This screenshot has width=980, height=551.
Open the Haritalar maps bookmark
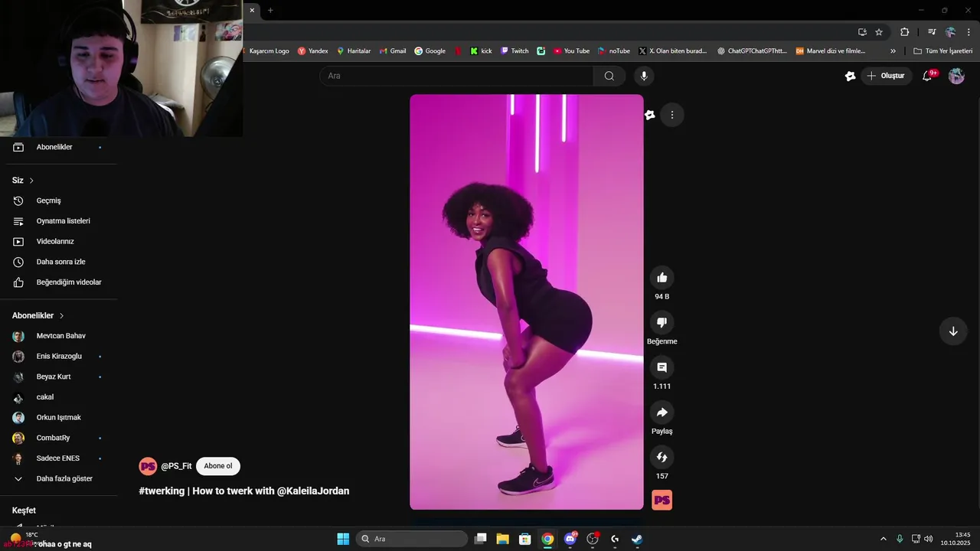(x=354, y=51)
